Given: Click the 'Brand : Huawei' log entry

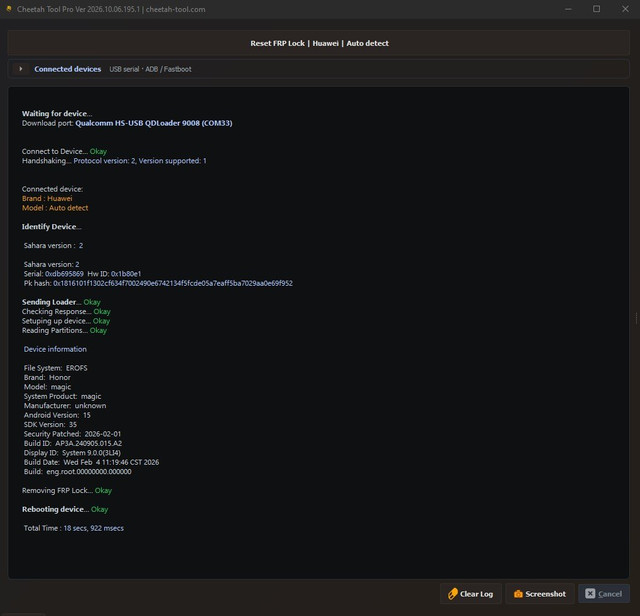Looking at the screenshot, I should pyautogui.click(x=47, y=198).
